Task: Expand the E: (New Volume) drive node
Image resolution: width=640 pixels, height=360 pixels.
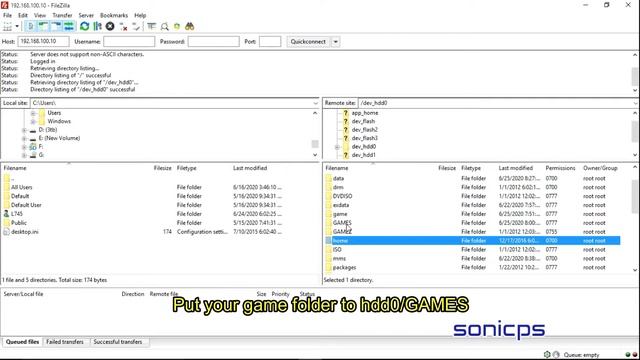Action: coord(24,138)
